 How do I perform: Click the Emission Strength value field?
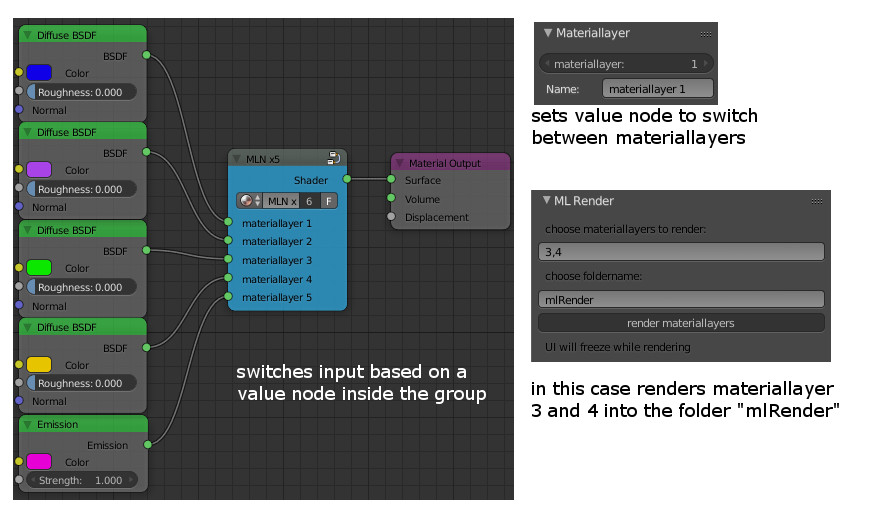point(82,480)
